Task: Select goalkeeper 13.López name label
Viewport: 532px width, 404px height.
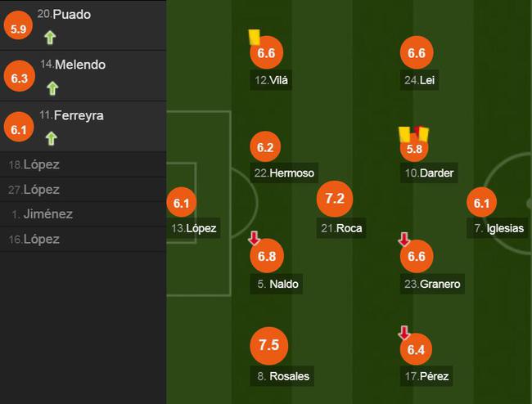Action: tap(194, 228)
